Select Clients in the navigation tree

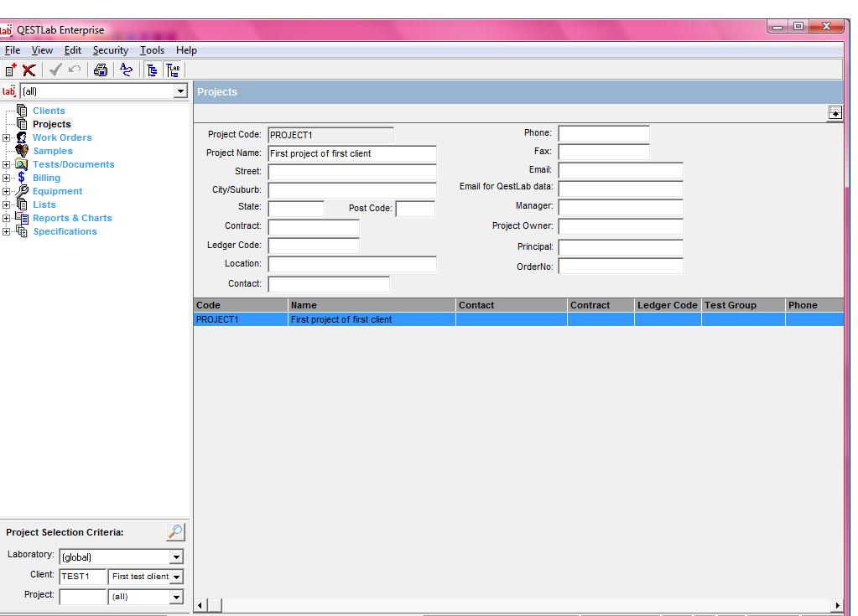(x=48, y=111)
